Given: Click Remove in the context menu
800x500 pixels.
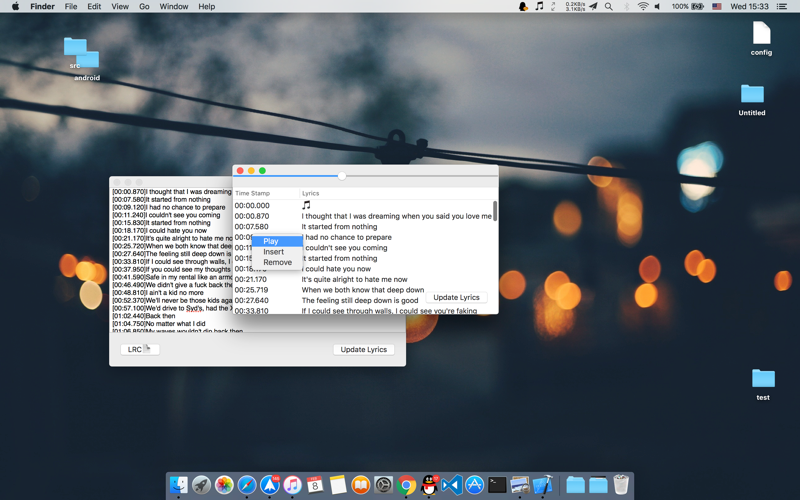Looking at the screenshot, I should point(277,262).
